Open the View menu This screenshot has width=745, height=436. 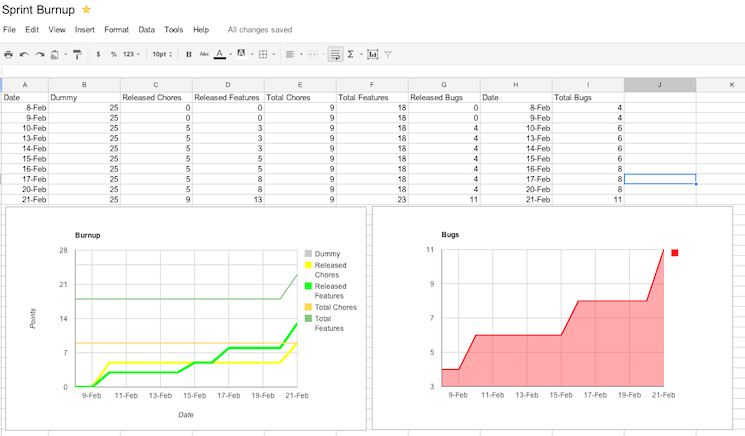[x=57, y=29]
